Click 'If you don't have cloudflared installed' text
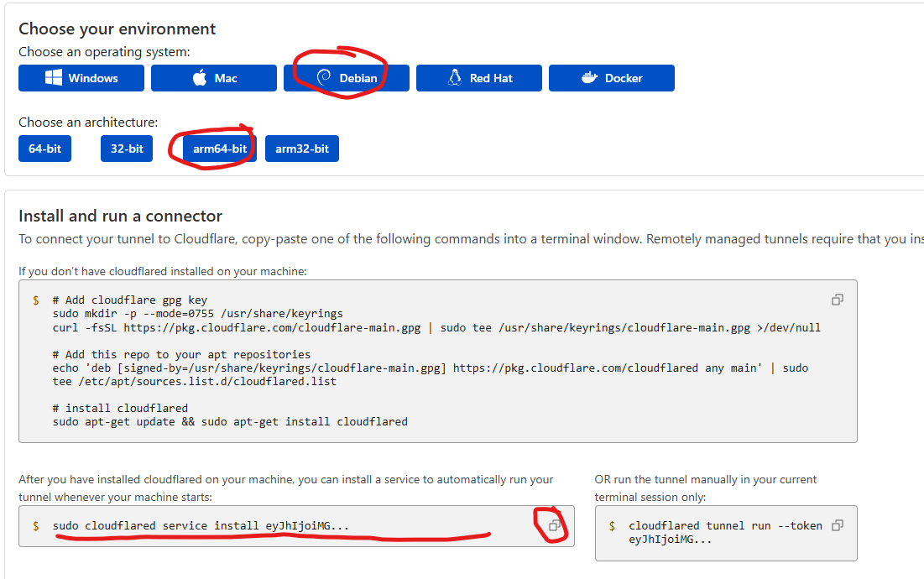The height and width of the screenshot is (579, 924). (163, 272)
